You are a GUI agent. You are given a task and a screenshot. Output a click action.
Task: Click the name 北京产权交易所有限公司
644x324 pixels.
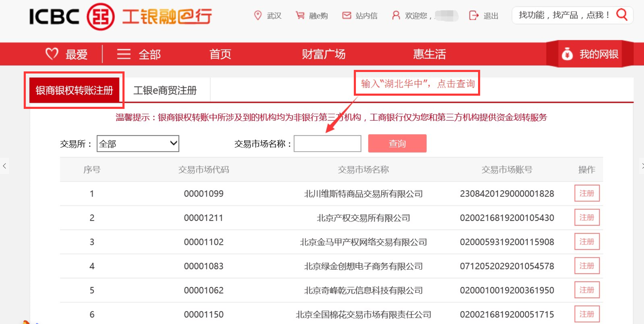click(x=363, y=218)
